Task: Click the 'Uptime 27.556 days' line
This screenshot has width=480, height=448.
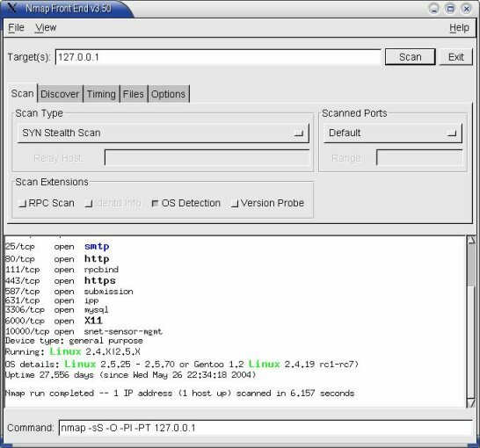Action: coord(130,375)
